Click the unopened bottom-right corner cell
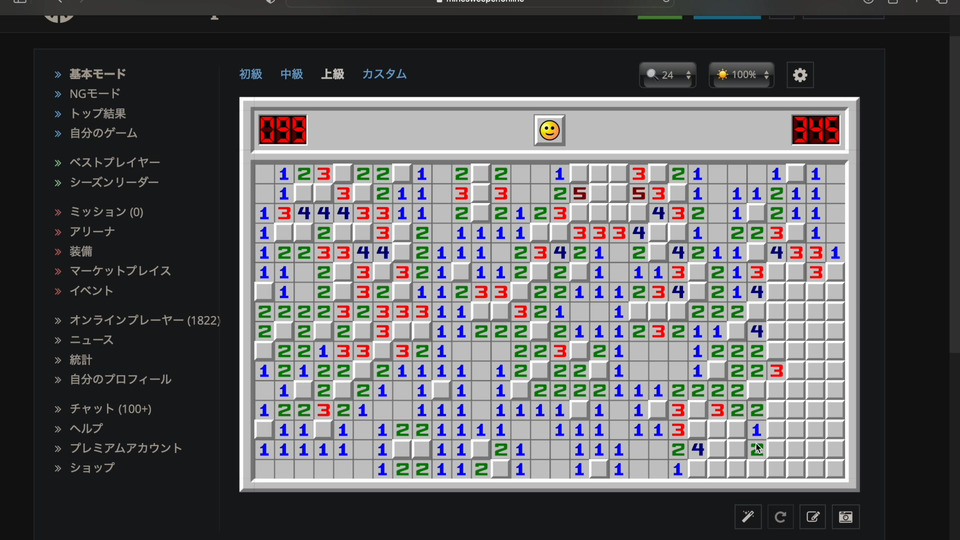The height and width of the screenshot is (540, 960). pyautogui.click(x=834, y=469)
